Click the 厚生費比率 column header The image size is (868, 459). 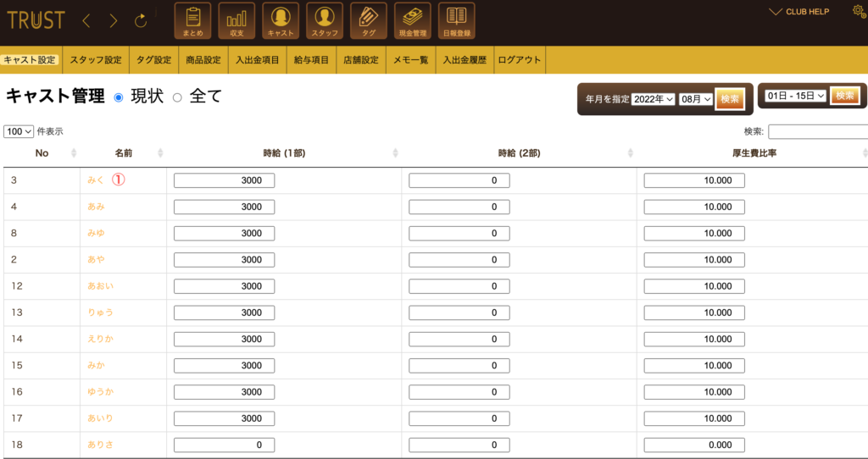click(754, 153)
